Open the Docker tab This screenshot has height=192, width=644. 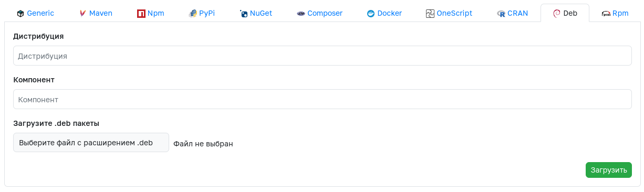pos(385,14)
